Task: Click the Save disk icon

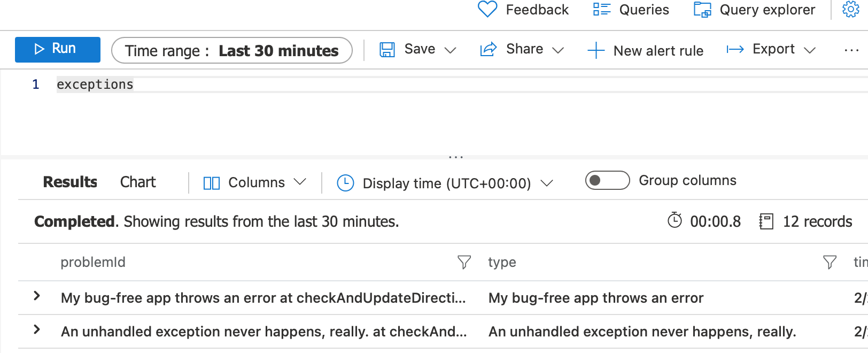Action: 387,49
